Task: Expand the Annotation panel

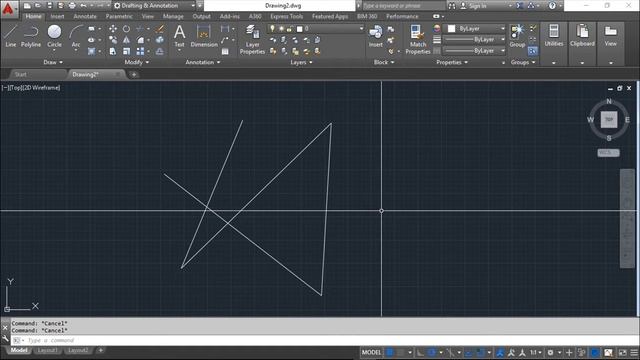Action: [x=203, y=62]
